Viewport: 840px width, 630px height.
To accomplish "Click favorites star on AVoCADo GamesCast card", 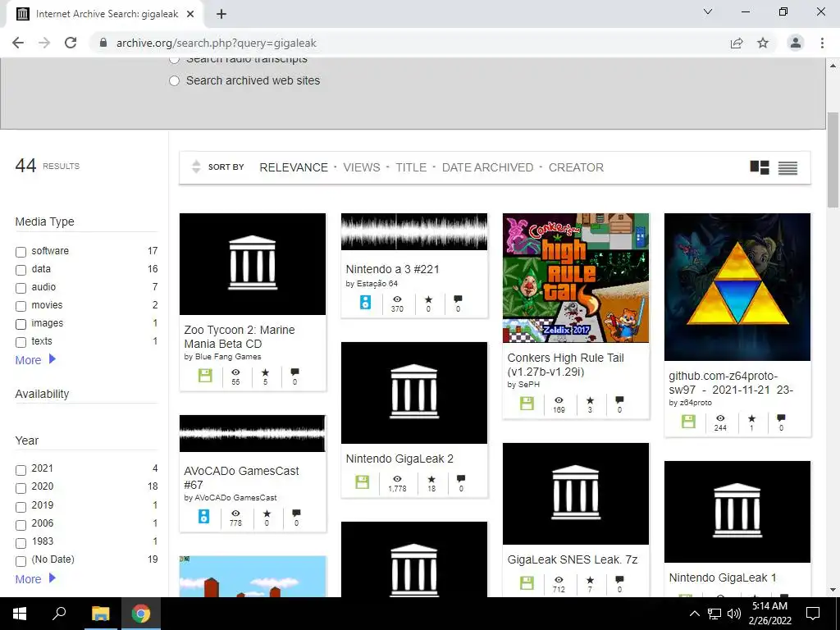I will click(267, 514).
